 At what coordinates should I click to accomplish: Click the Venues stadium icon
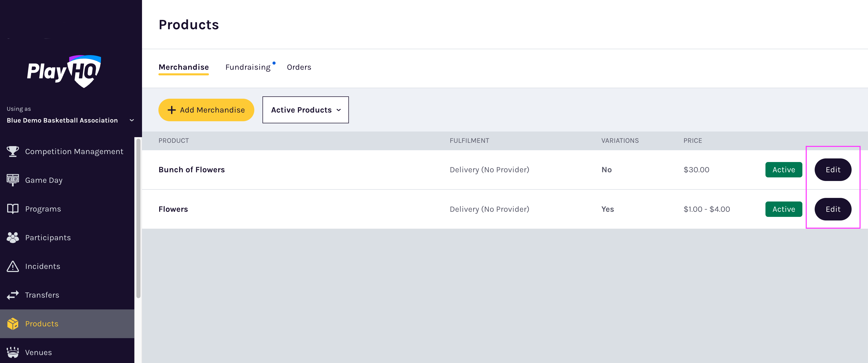[13, 352]
